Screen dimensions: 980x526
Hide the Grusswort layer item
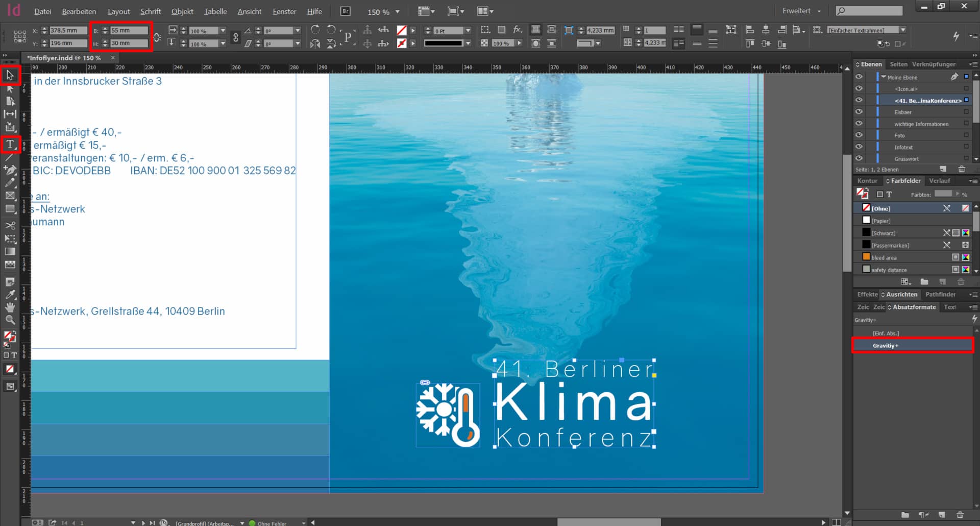click(x=859, y=159)
